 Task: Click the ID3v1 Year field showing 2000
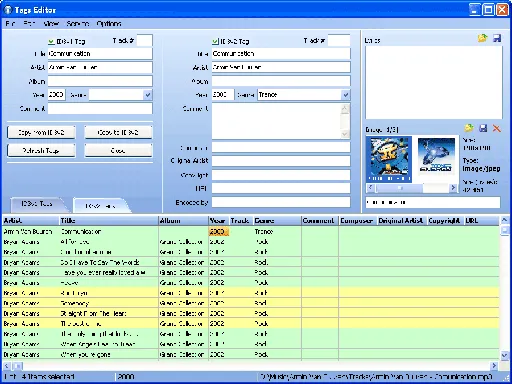click(x=56, y=95)
